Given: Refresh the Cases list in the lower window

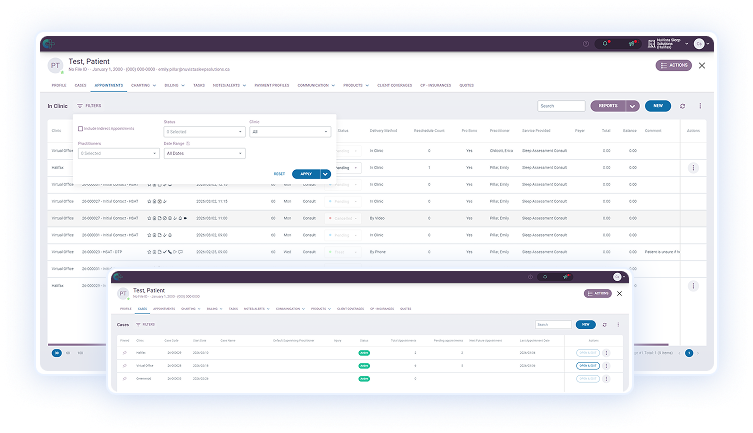Looking at the screenshot, I should pos(606,325).
